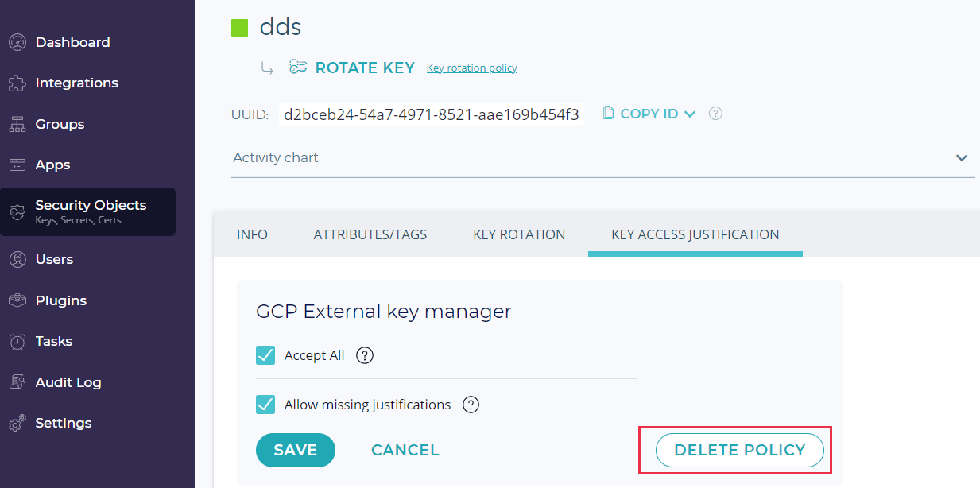Expand the Activity chart section
980x488 pixels.
(962, 157)
